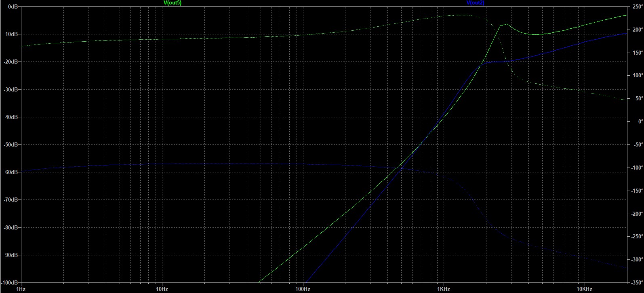Click the -250° phase axis label
644x293 pixels.
coord(636,236)
